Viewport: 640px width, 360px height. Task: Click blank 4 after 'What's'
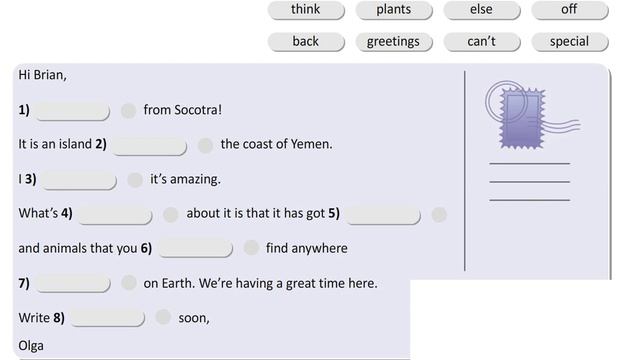(x=115, y=216)
